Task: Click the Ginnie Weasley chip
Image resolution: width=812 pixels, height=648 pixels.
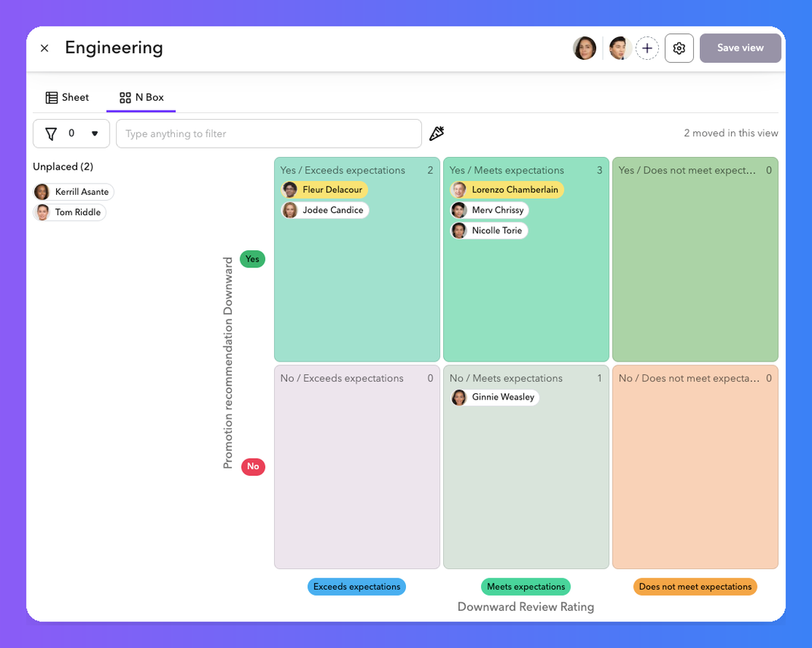Action: click(x=494, y=397)
